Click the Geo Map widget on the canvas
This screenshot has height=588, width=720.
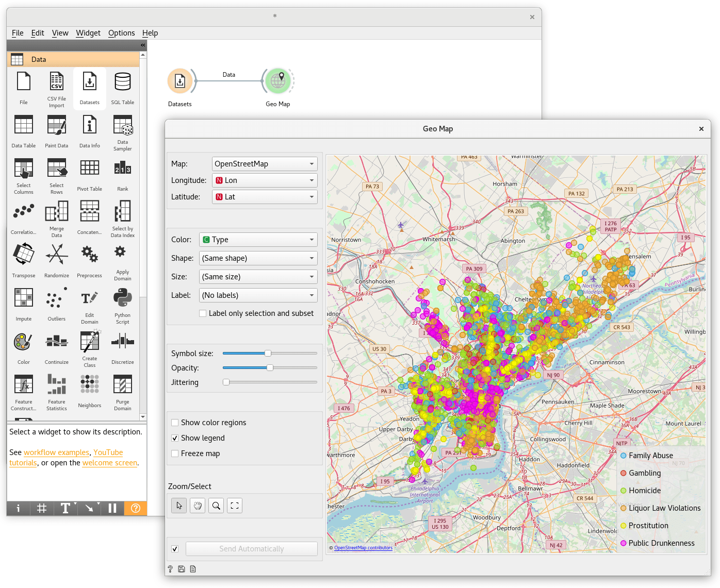(x=278, y=81)
